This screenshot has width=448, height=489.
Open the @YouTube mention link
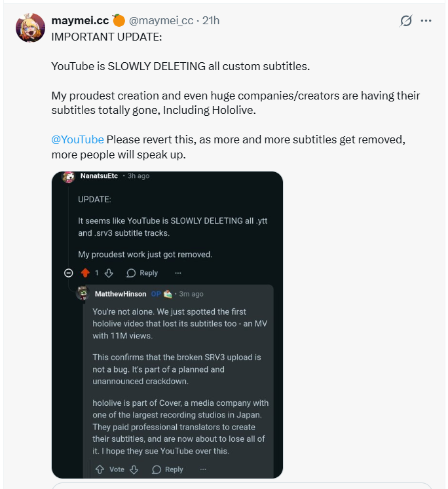77,139
